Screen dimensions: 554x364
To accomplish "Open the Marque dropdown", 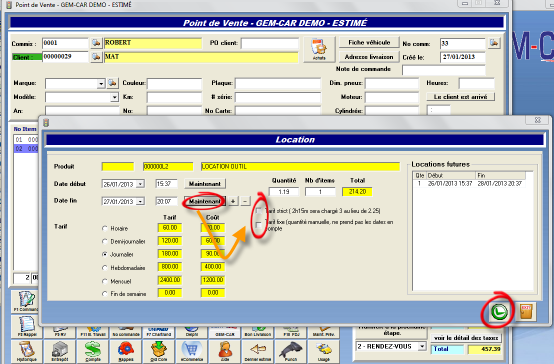I will [x=101, y=84].
